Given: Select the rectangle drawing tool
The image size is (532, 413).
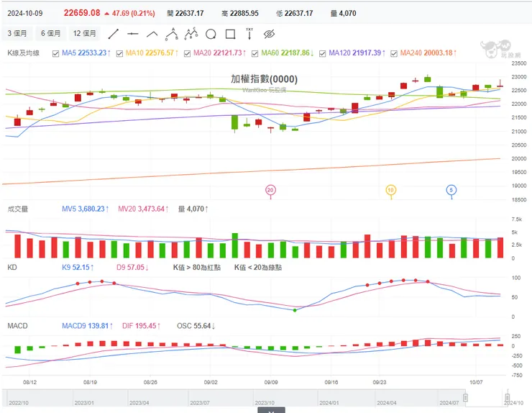Looking at the screenshot, I should [230, 34].
